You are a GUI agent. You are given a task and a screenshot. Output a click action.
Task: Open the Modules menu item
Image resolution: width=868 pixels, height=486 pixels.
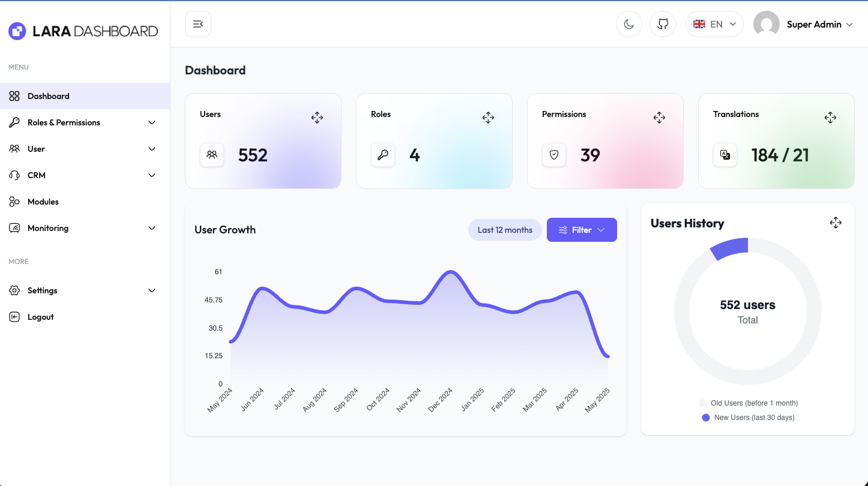point(43,202)
